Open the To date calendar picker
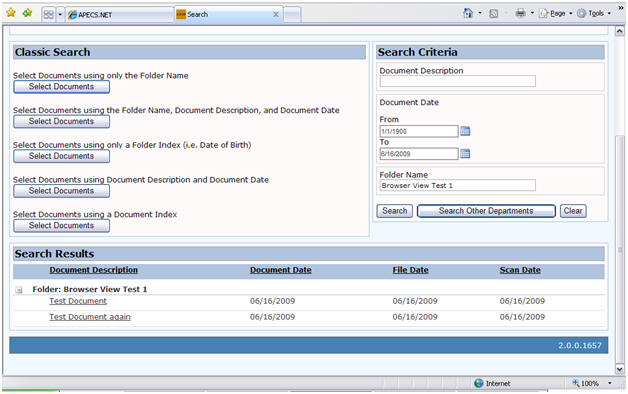Viewport: 628px width, 394px height. click(465, 153)
